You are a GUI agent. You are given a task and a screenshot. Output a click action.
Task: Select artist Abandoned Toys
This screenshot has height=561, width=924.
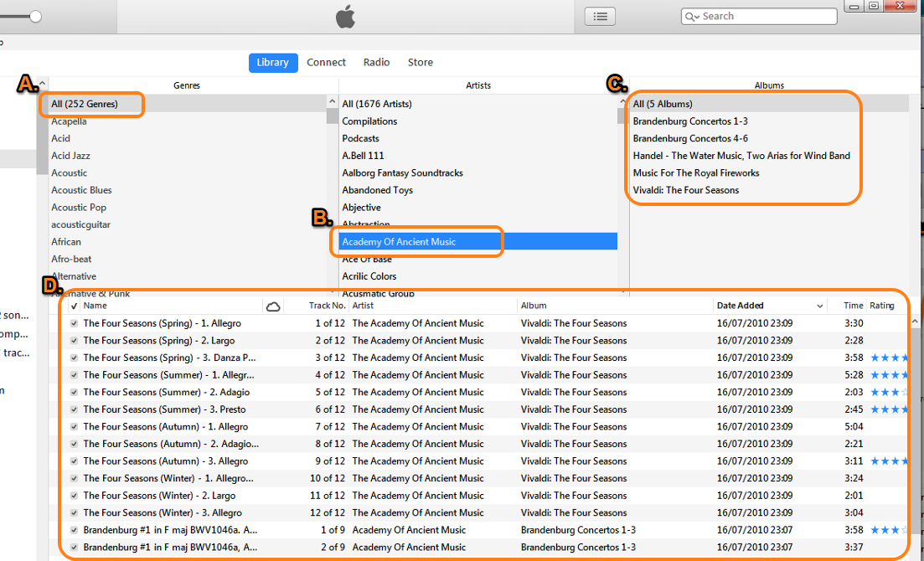point(477,190)
